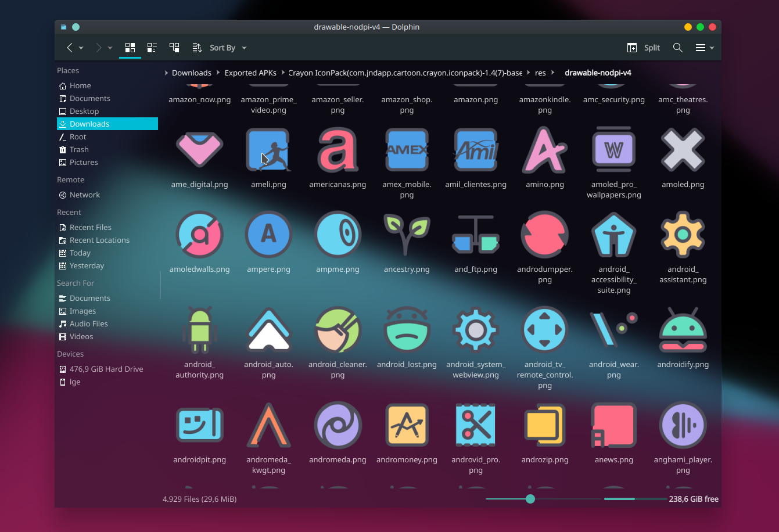Screen dimensions: 779x532
Task: Open the Trash place
Action: coord(107,149)
